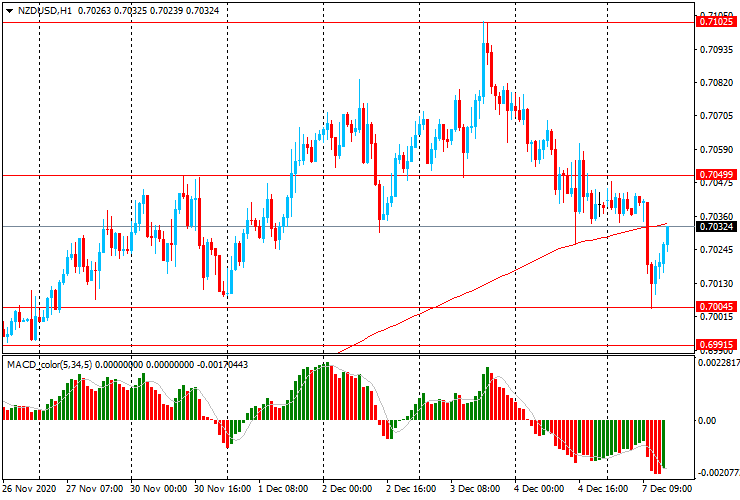Select the 0.70045 red price level tag
This screenshot has height=500, width=740.
click(716, 307)
